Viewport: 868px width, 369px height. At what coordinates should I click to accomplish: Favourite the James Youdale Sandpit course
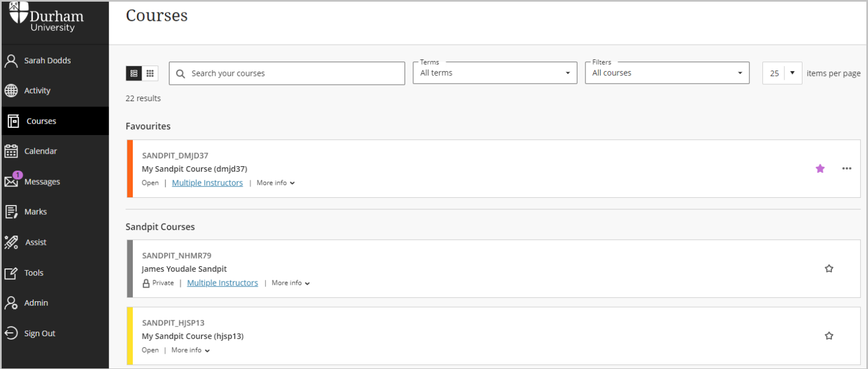[x=829, y=268]
